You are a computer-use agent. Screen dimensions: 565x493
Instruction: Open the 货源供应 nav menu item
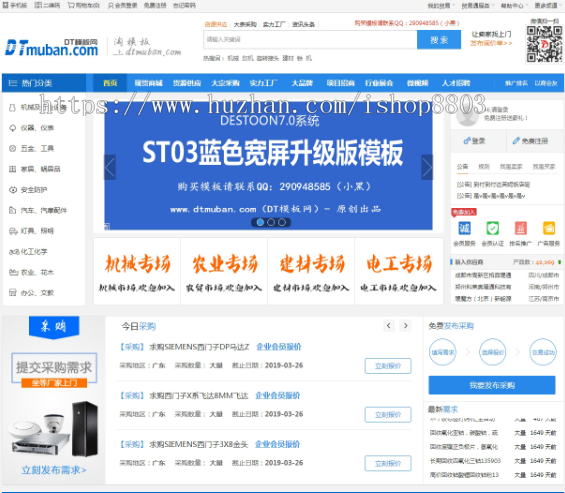tap(187, 83)
